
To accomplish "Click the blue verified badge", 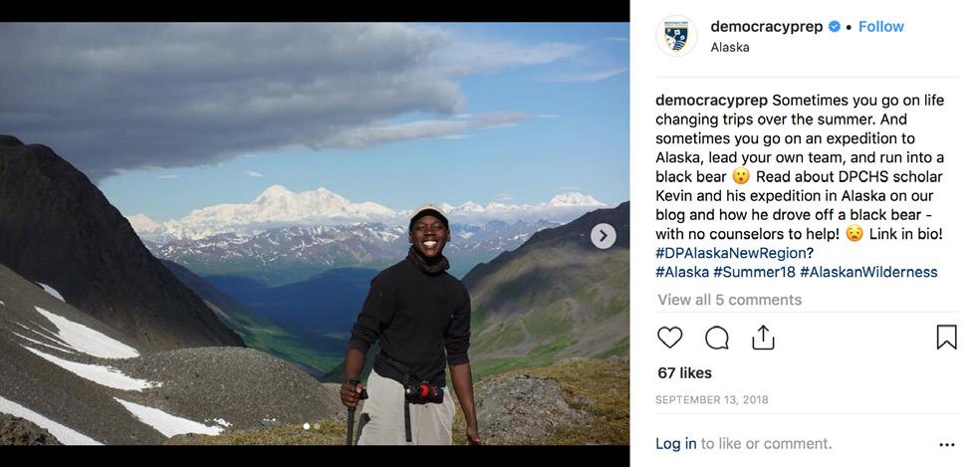I will (x=834, y=27).
